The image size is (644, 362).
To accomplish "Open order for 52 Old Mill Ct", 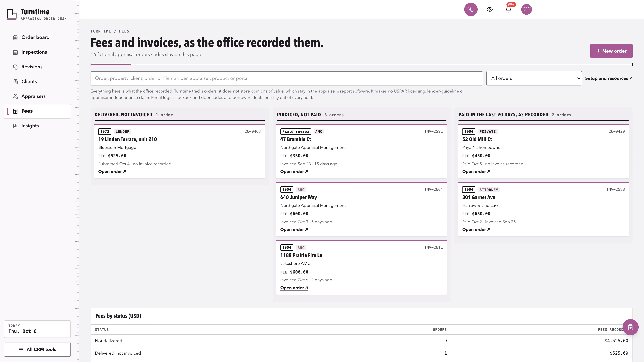I will point(476,171).
